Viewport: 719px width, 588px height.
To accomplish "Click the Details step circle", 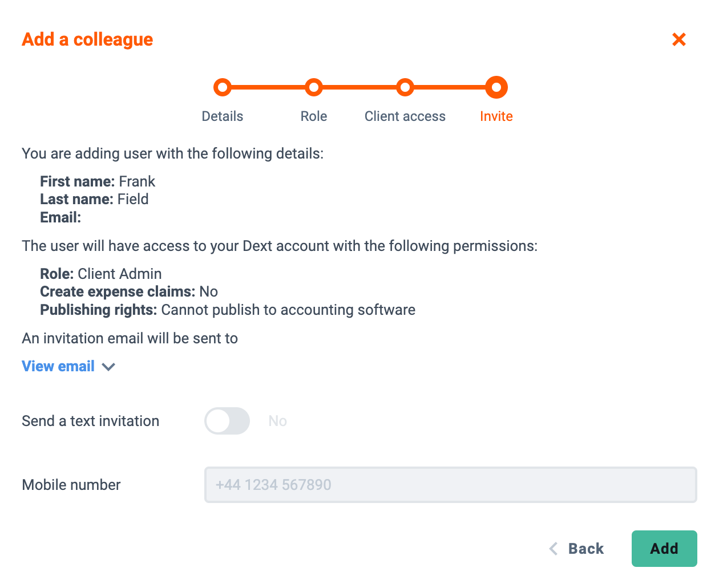I will coord(223,87).
